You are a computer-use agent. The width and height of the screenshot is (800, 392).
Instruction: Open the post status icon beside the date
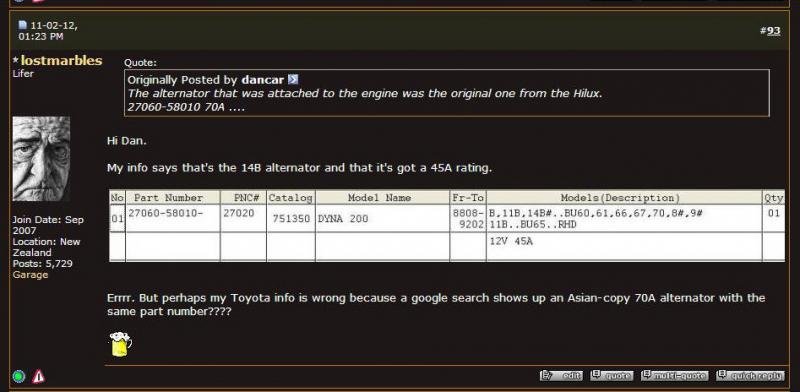[x=22, y=25]
